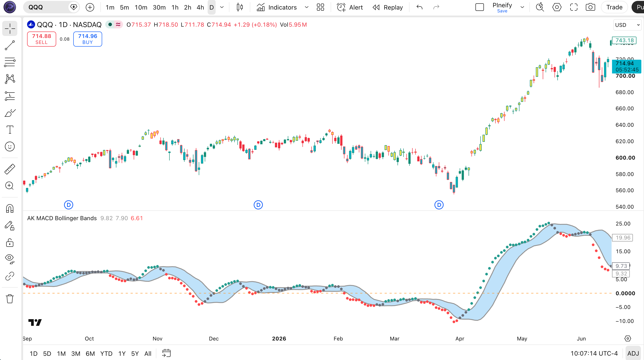Click the dividend D marker near late March
This screenshot has width=644, height=360.
439,205
